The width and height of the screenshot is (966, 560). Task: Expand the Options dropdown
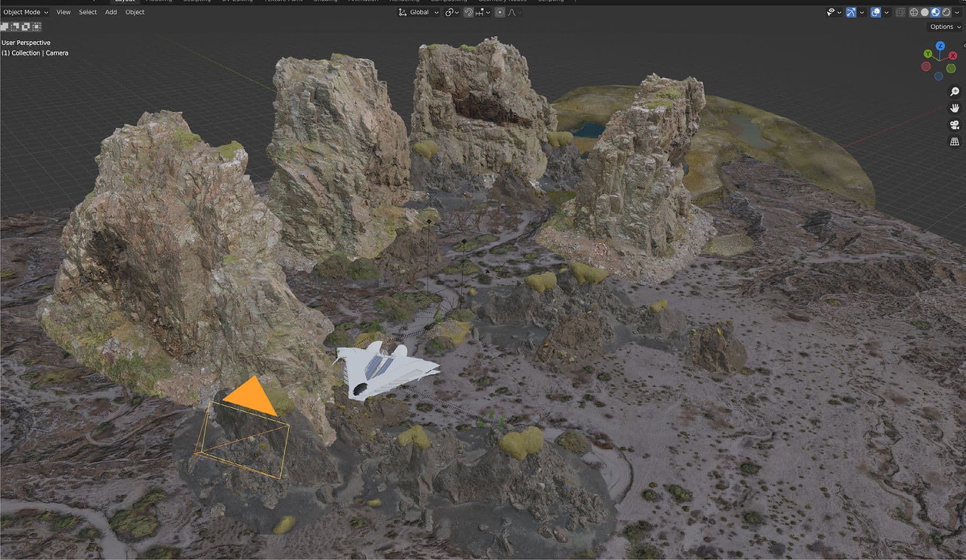[945, 26]
